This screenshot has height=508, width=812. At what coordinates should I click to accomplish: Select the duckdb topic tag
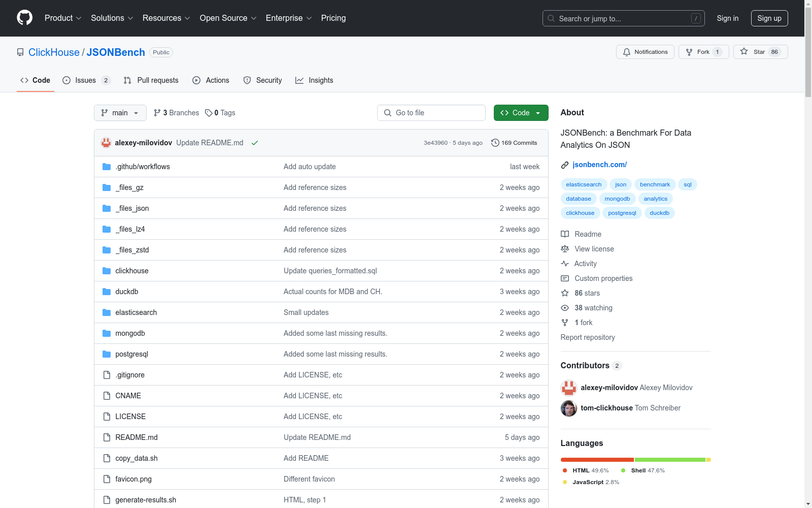[659, 213]
